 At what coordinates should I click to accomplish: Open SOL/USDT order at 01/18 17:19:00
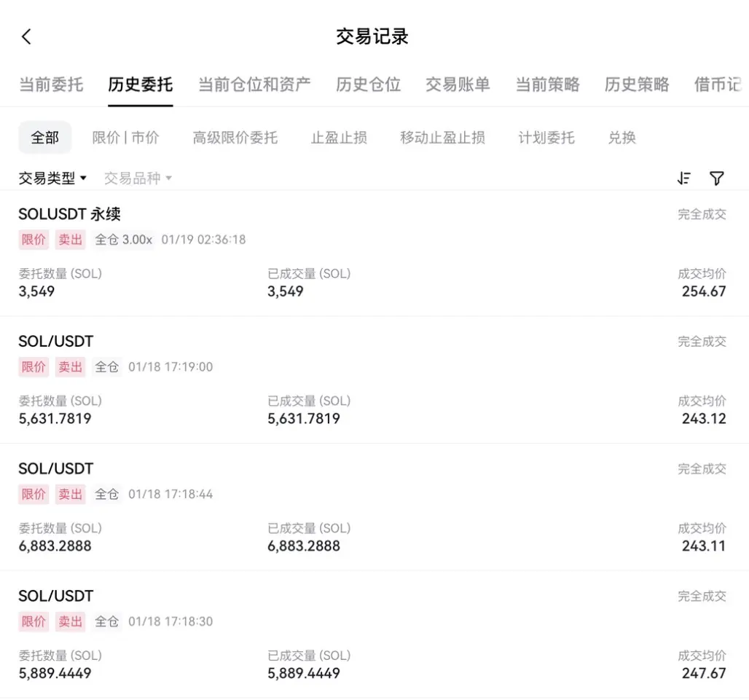(372, 380)
